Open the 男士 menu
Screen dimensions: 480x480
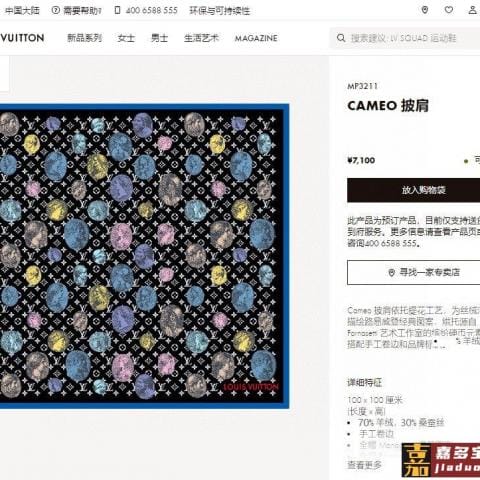159,38
